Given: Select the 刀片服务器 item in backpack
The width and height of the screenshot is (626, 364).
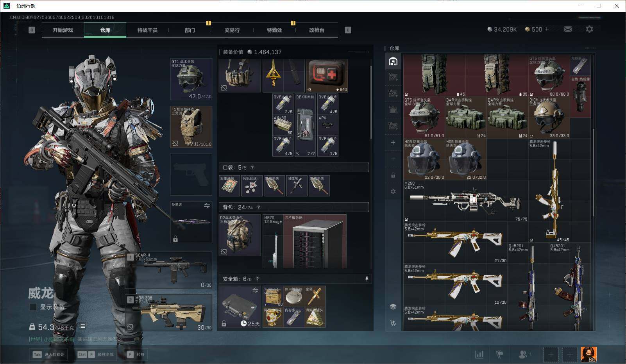Looking at the screenshot, I should click(315, 241).
